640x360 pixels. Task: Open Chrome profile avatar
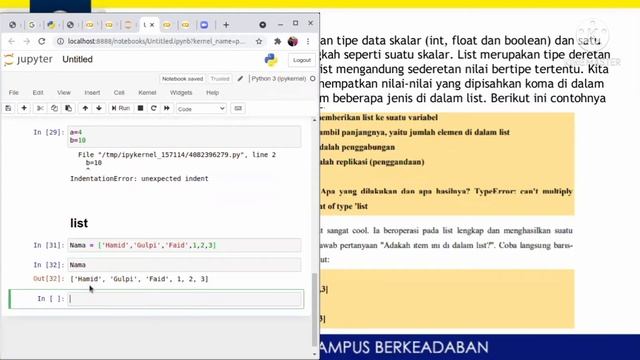293,41
